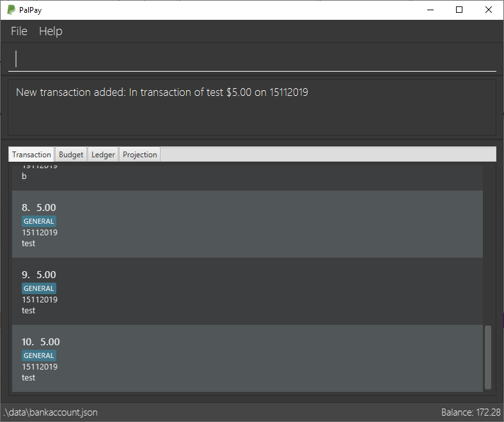Close the PalPay window
Screen dimensions: 504x422
pyautogui.click(x=489, y=10)
